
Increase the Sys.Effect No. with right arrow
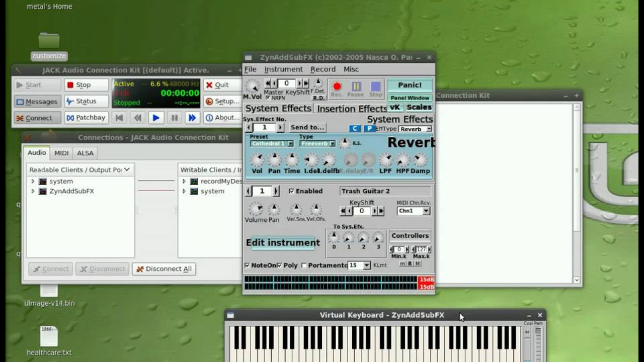(x=280, y=128)
